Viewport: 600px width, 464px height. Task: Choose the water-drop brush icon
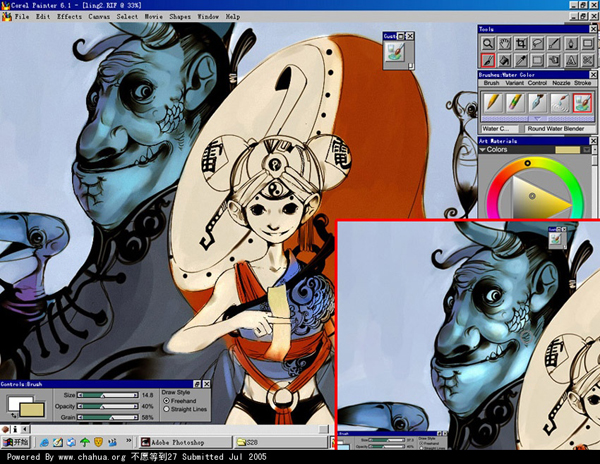[559, 103]
